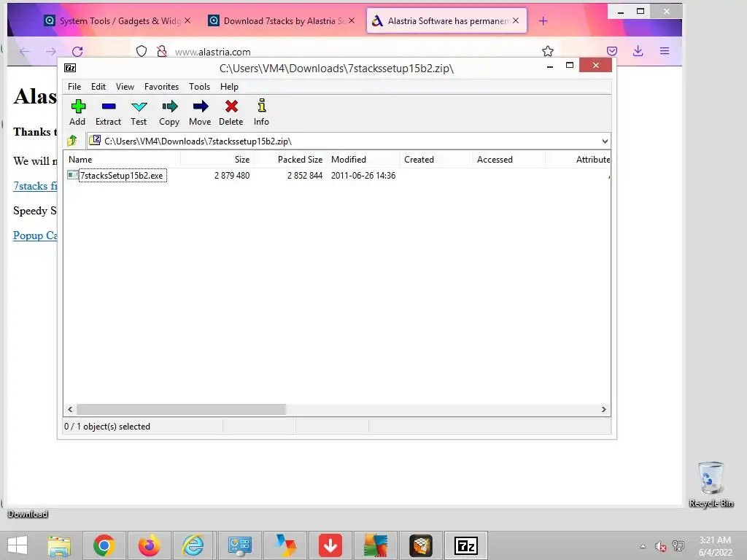This screenshot has height=560, width=747.
Task: Switch to Firefox on the taskbar
Action: [149, 545]
